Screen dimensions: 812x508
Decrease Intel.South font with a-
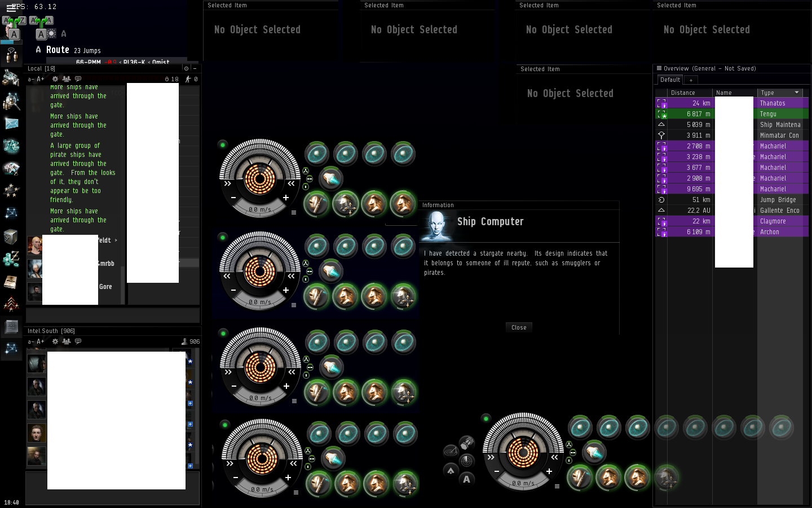(x=31, y=341)
